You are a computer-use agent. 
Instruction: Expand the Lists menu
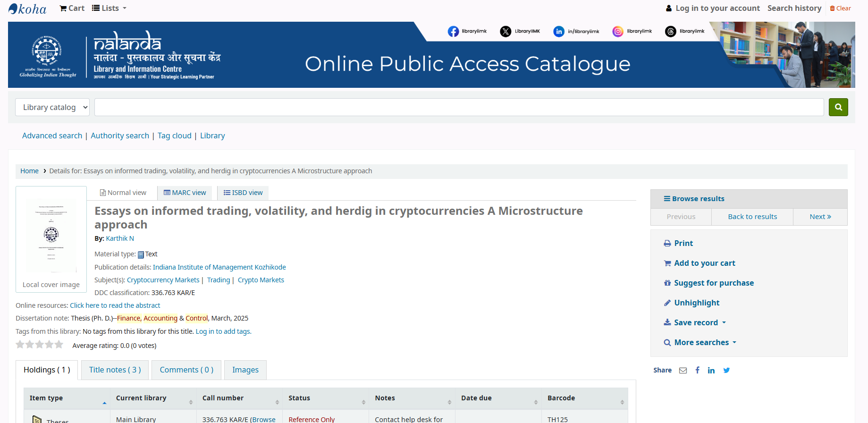(x=110, y=8)
